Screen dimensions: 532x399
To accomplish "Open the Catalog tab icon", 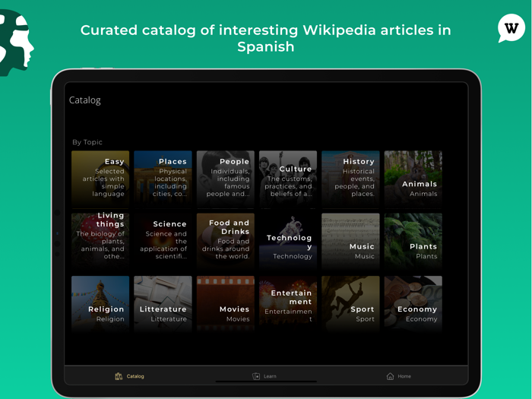I will pyautogui.click(x=119, y=376).
